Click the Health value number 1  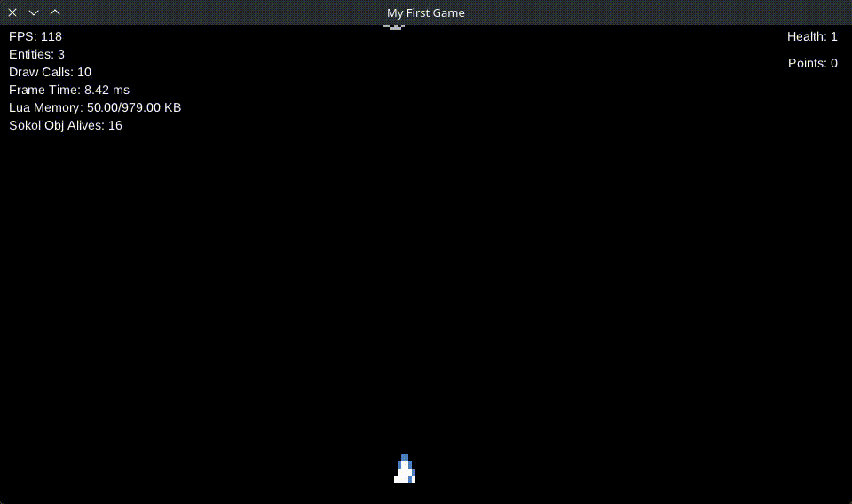tap(834, 36)
